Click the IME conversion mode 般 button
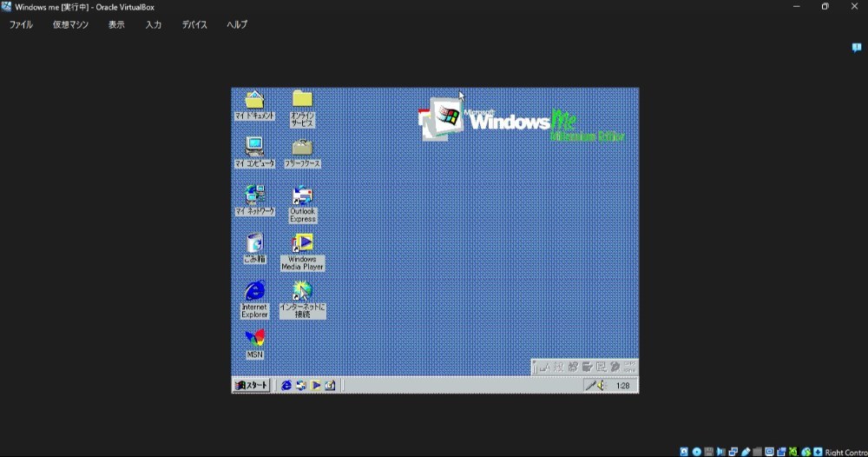This screenshot has width=868, height=457. pos(558,368)
